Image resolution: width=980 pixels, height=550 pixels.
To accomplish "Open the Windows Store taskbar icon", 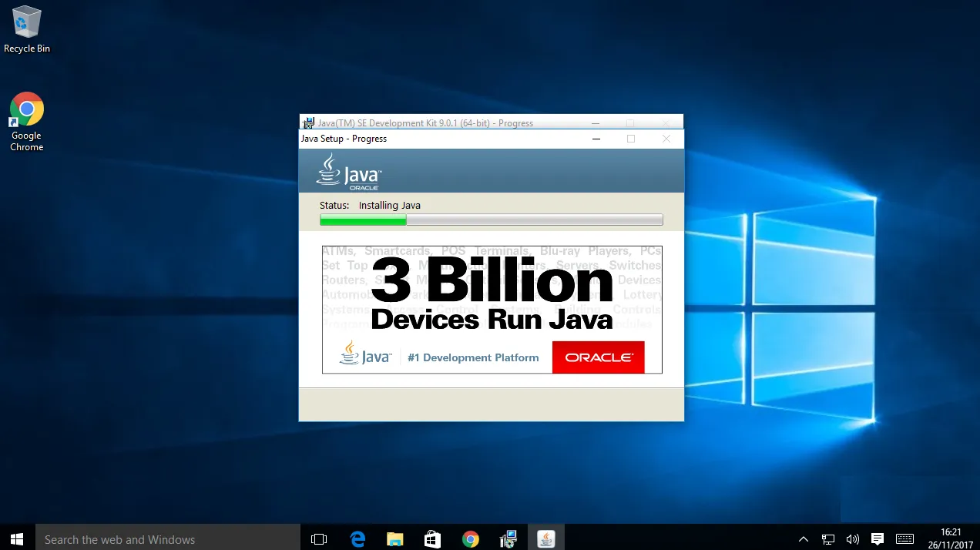I will pos(433,539).
